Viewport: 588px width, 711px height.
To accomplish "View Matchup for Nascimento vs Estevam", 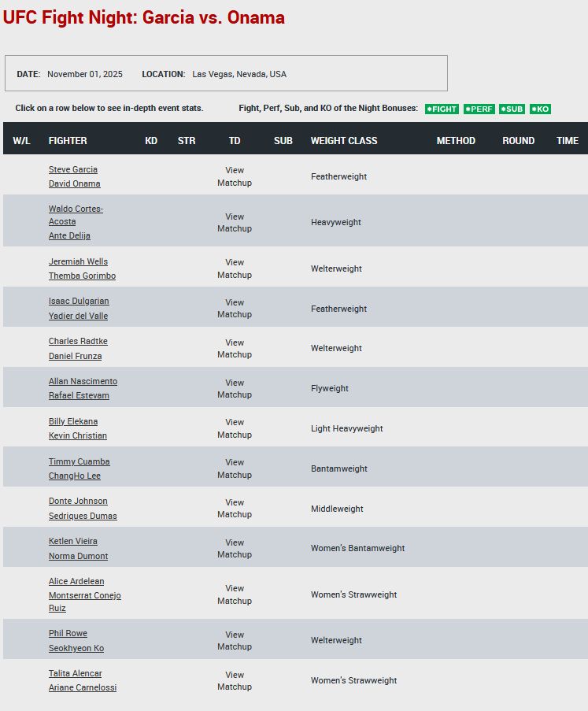I will 235,389.
